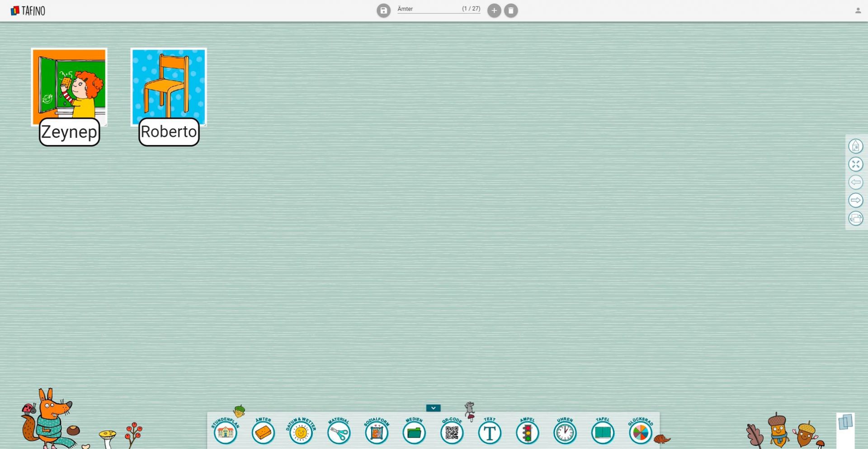Collapse the bottom toolbar with chevron

coord(433,408)
